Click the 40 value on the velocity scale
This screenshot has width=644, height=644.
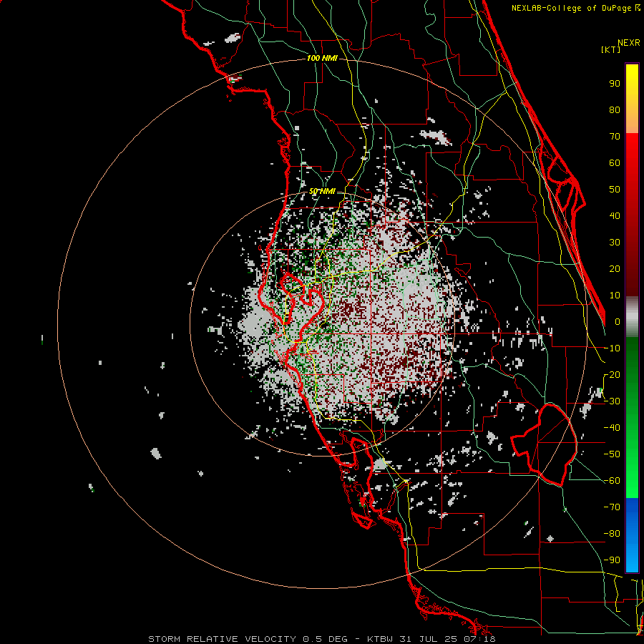[x=615, y=215]
